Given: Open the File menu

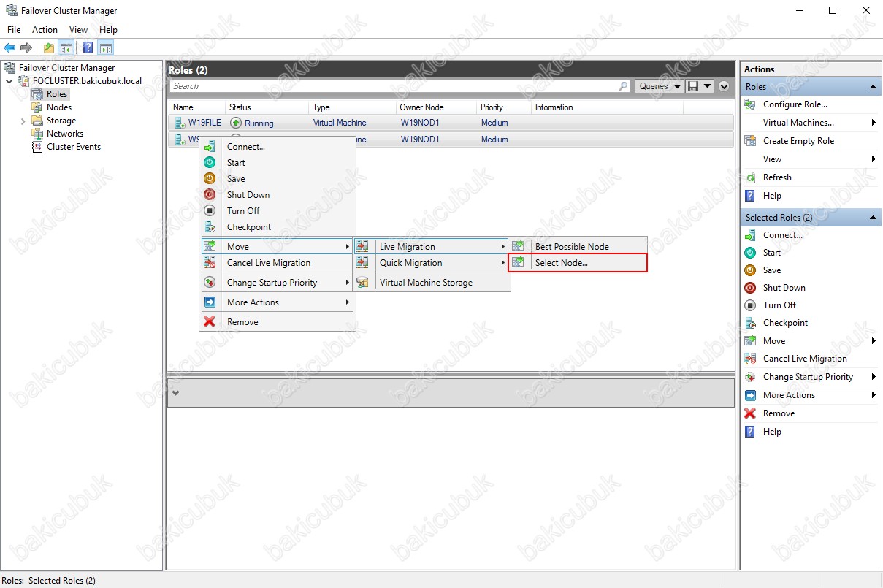Looking at the screenshot, I should point(14,30).
